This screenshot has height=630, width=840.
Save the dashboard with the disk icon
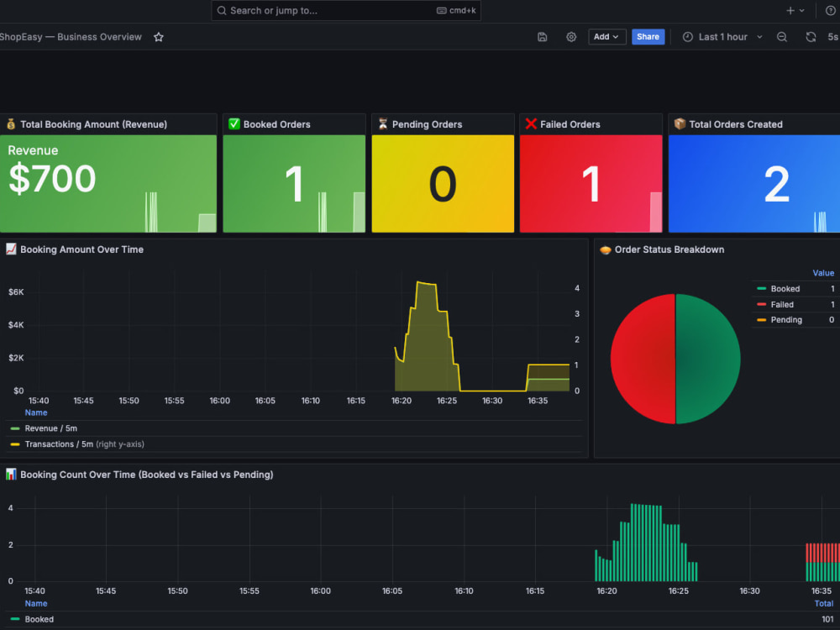point(542,37)
